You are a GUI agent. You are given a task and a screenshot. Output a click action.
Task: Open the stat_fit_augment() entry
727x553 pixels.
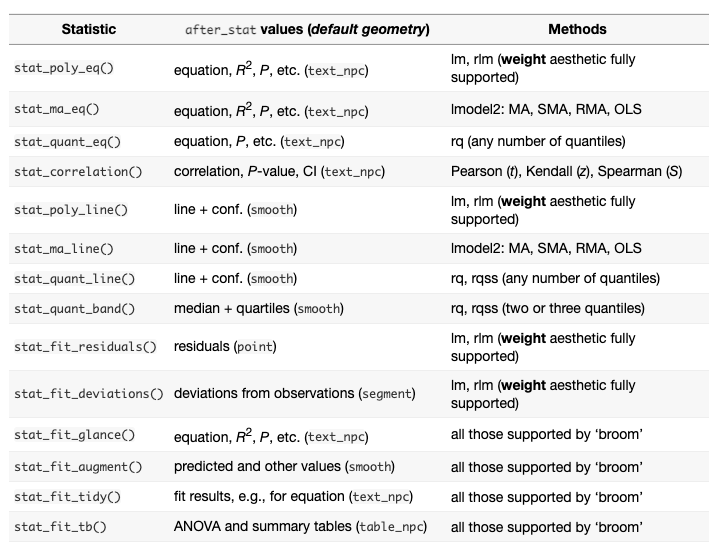[x=78, y=467]
